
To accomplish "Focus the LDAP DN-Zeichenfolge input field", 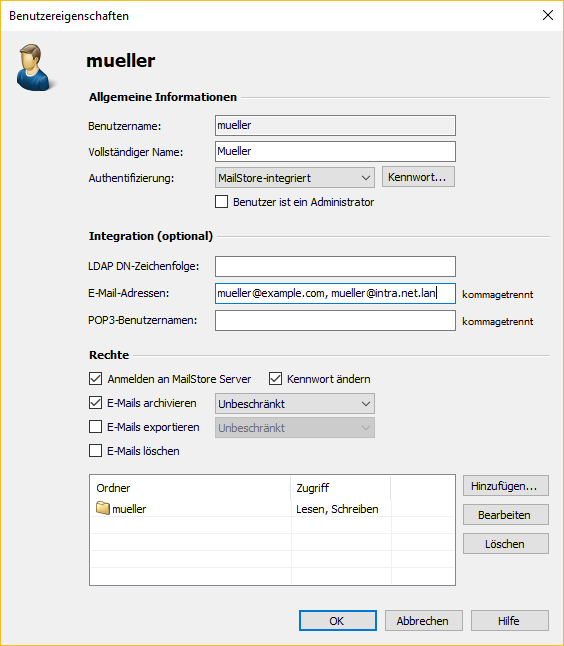I will coord(335,267).
